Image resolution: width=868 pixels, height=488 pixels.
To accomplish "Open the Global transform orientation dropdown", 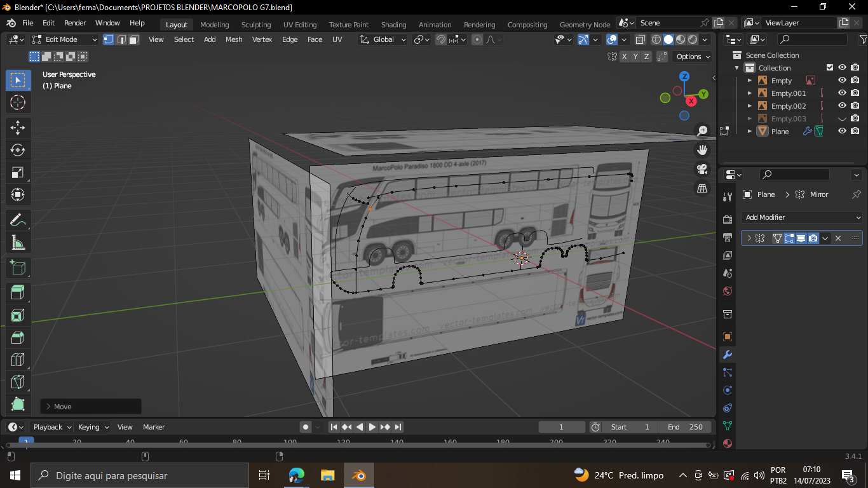I will point(383,39).
